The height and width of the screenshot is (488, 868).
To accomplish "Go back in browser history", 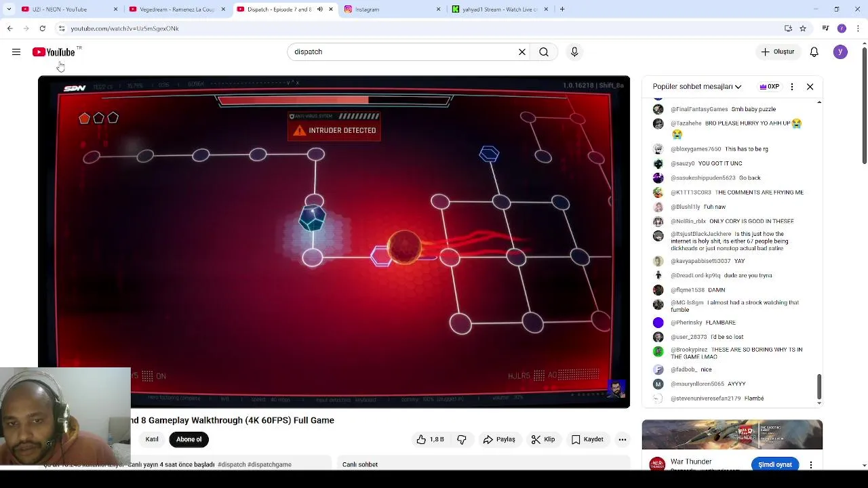I will (x=9, y=28).
